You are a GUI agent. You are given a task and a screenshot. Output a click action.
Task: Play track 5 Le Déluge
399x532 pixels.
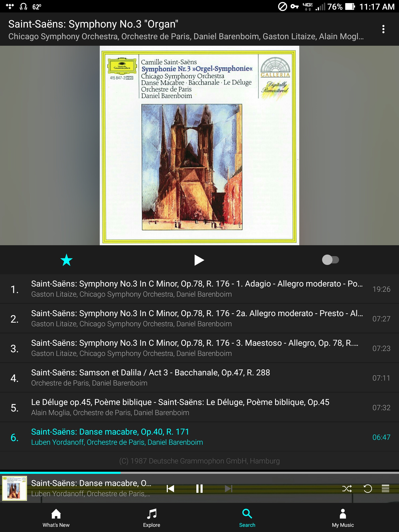click(x=199, y=407)
